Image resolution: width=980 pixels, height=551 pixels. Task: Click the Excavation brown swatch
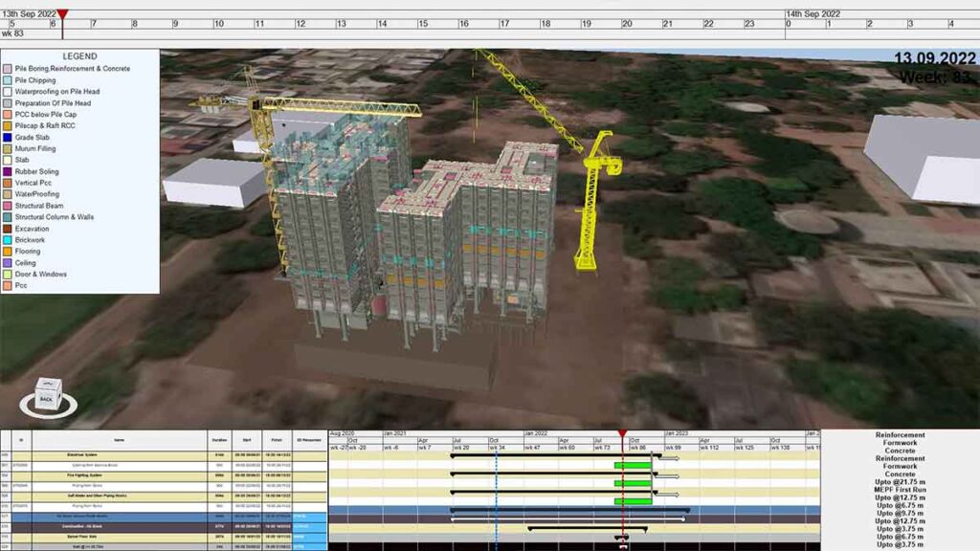tap(8, 229)
